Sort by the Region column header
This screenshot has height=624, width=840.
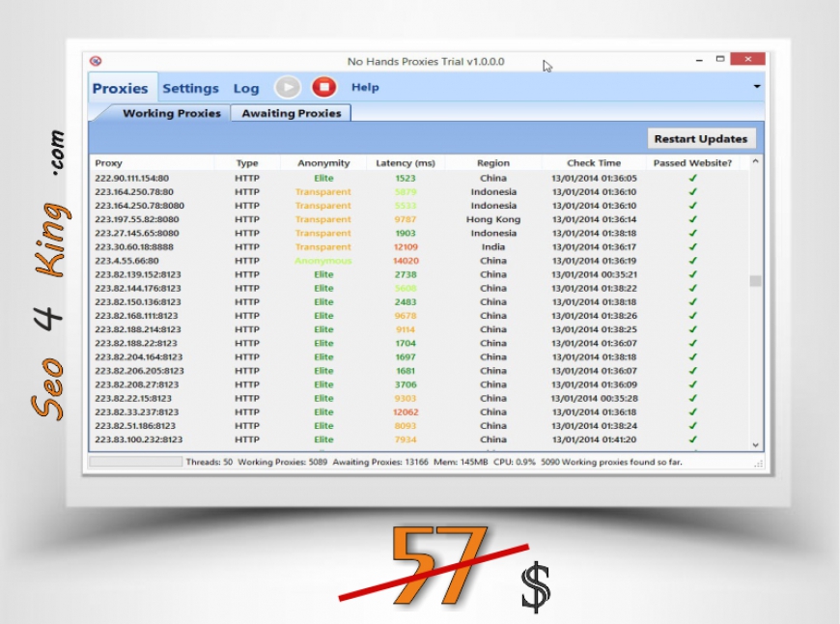(x=493, y=163)
